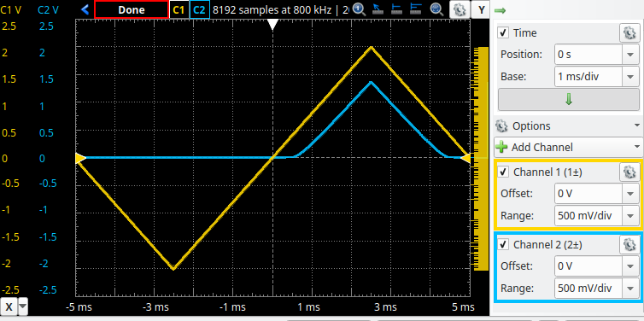Click the blue back arrow near Done
This screenshot has width=644, height=321.
[x=85, y=9]
